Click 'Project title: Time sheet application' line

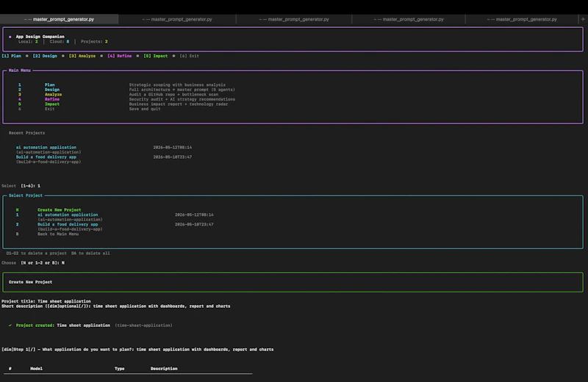click(x=46, y=301)
